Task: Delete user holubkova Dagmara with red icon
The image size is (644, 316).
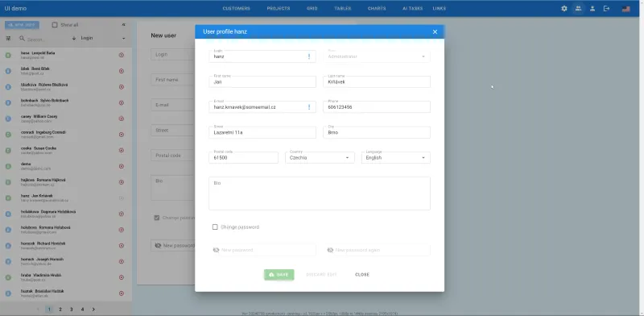Action: [122, 214]
